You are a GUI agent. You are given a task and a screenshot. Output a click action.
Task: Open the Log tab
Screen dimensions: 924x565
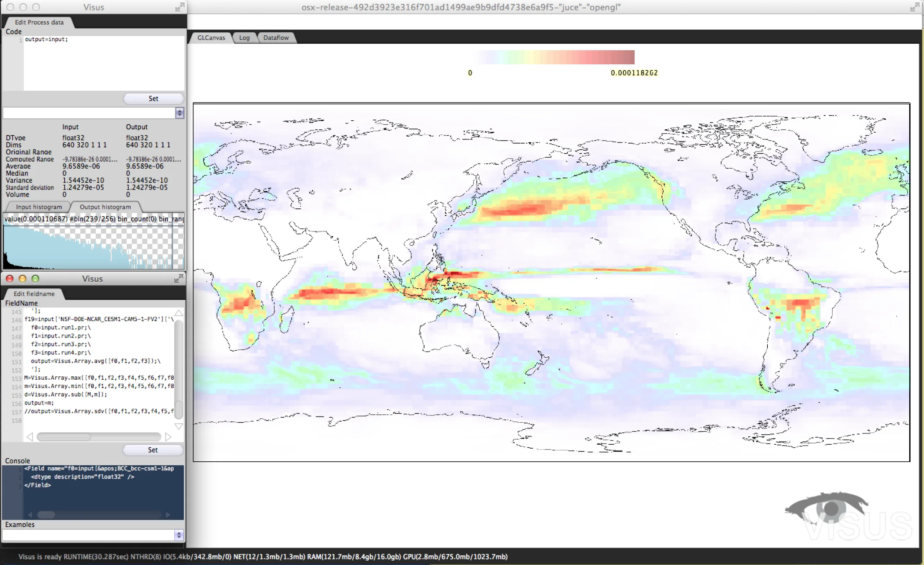tap(244, 38)
